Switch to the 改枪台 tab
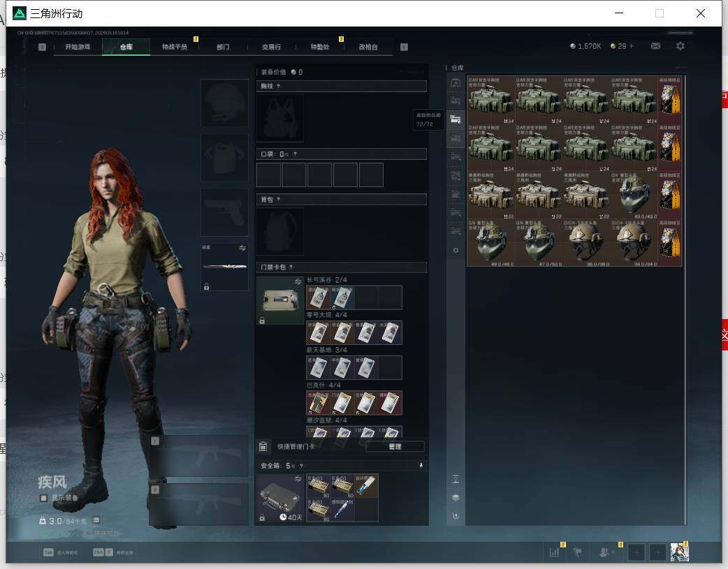Viewport: 728px width, 569px height. 368,47
